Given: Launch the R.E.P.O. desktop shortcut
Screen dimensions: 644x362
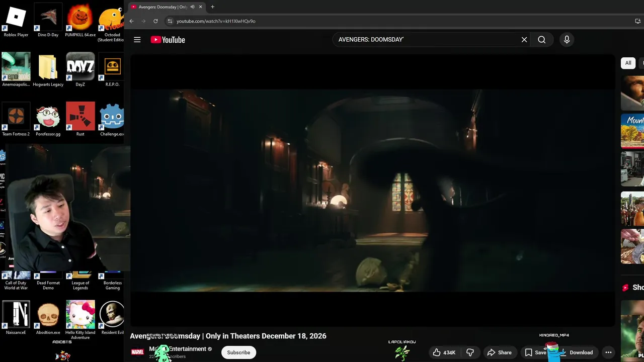Looking at the screenshot, I should (x=112, y=70).
